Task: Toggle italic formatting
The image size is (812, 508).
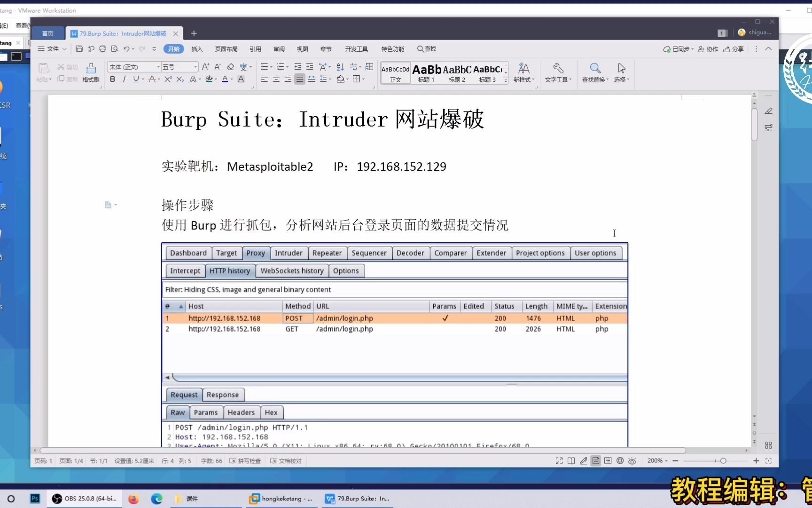Action: tap(124, 79)
